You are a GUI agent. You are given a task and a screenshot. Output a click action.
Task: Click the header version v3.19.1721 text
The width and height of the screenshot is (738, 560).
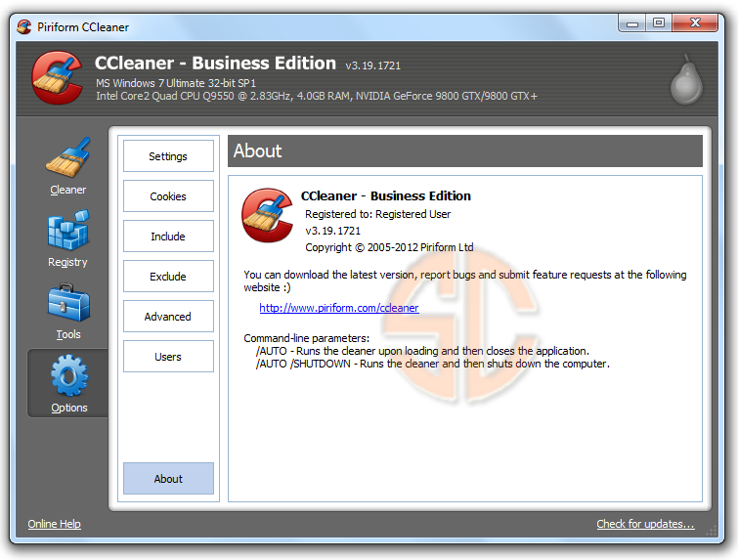pos(372,65)
